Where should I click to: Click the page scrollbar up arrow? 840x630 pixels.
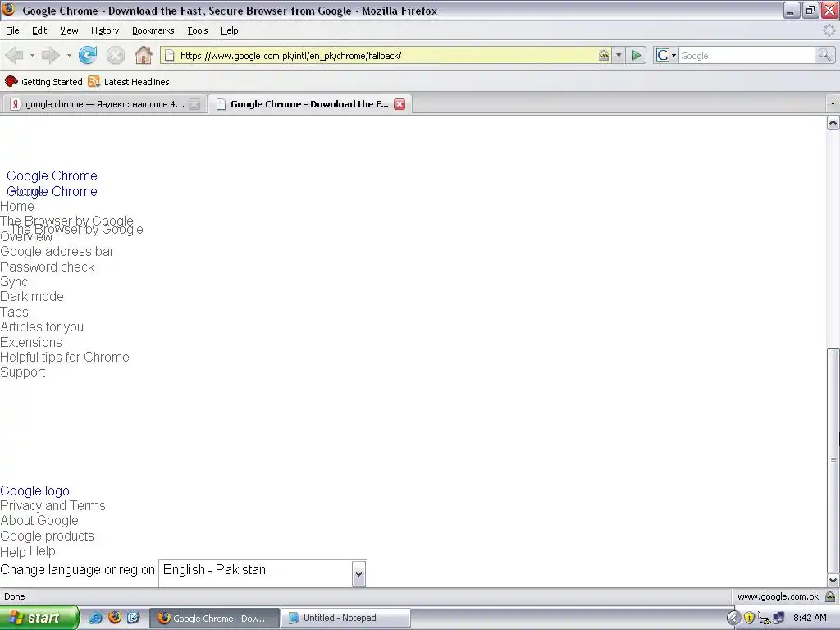[x=833, y=123]
